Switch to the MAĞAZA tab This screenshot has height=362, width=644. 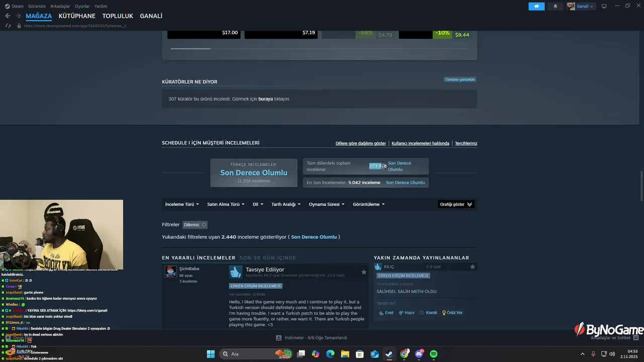click(x=39, y=16)
